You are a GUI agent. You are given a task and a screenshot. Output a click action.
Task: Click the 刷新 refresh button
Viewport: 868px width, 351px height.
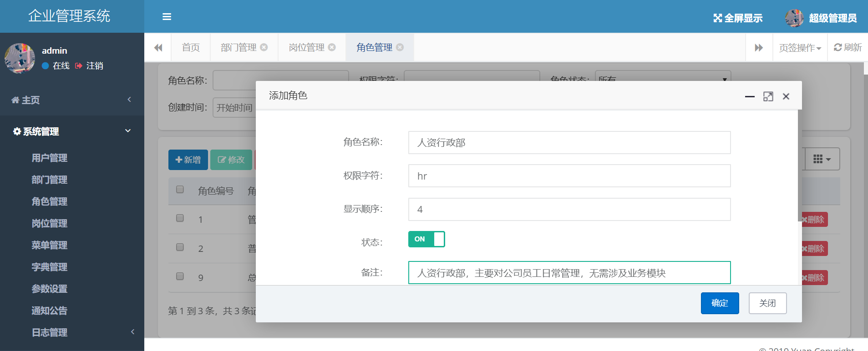pyautogui.click(x=848, y=47)
